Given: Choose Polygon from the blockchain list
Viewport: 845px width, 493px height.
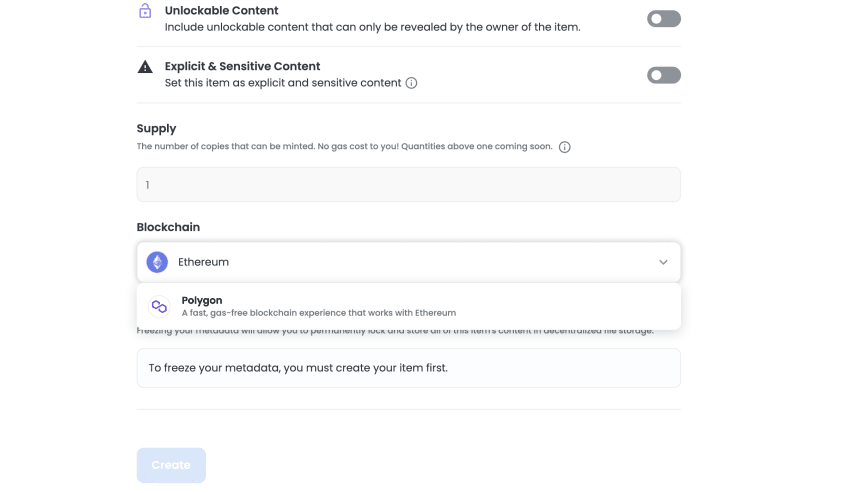Looking at the screenshot, I should click(408, 307).
